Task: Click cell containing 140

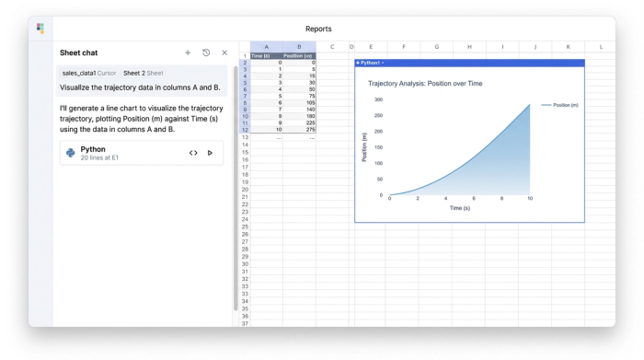Action: click(x=299, y=110)
